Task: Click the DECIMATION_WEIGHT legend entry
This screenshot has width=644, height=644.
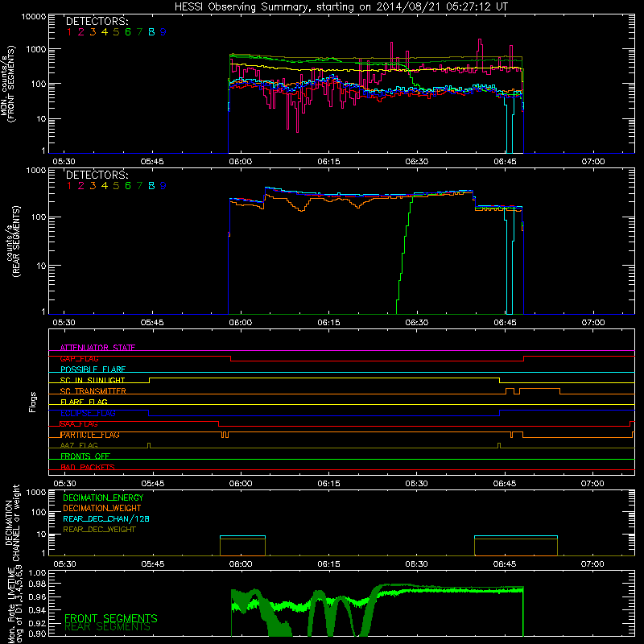Action: point(102,508)
